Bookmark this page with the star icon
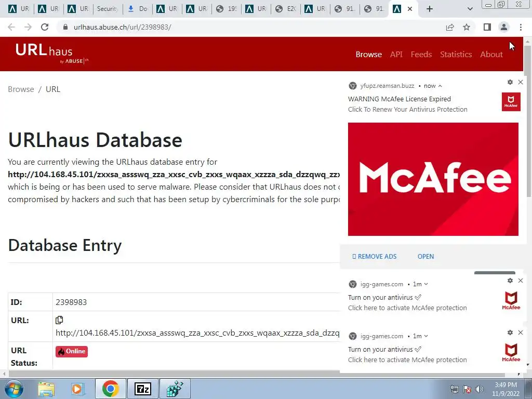This screenshot has height=399, width=532. tap(467, 27)
